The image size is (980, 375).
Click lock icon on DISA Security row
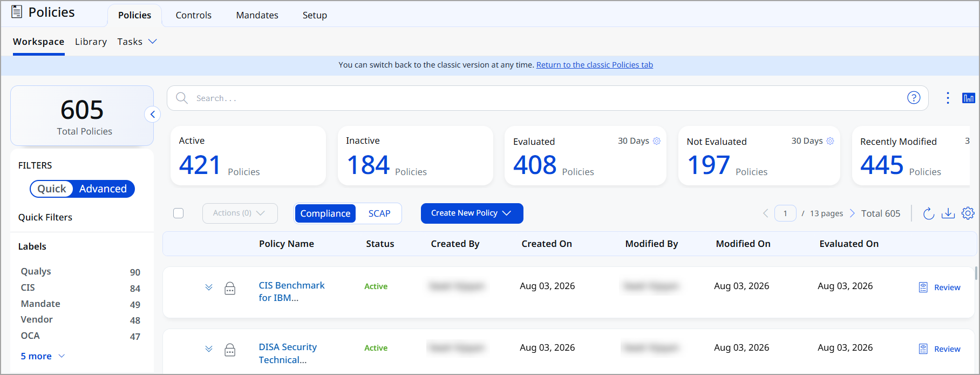230,350
